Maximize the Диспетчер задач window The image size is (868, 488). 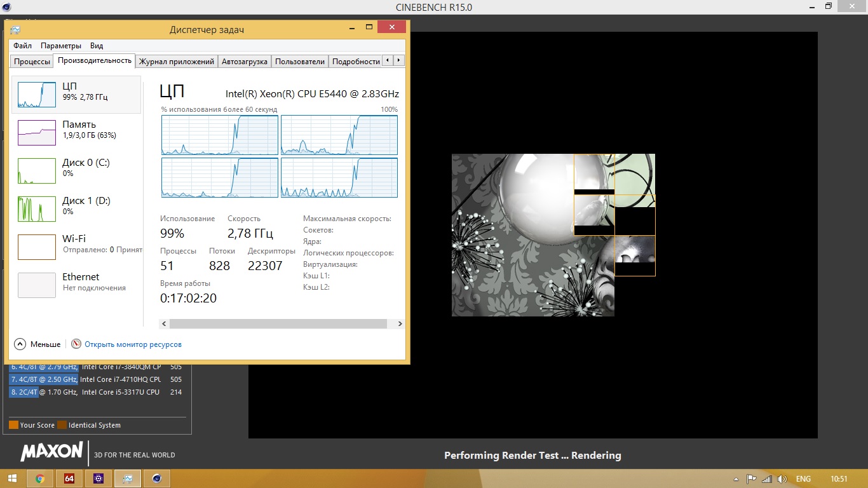(369, 27)
